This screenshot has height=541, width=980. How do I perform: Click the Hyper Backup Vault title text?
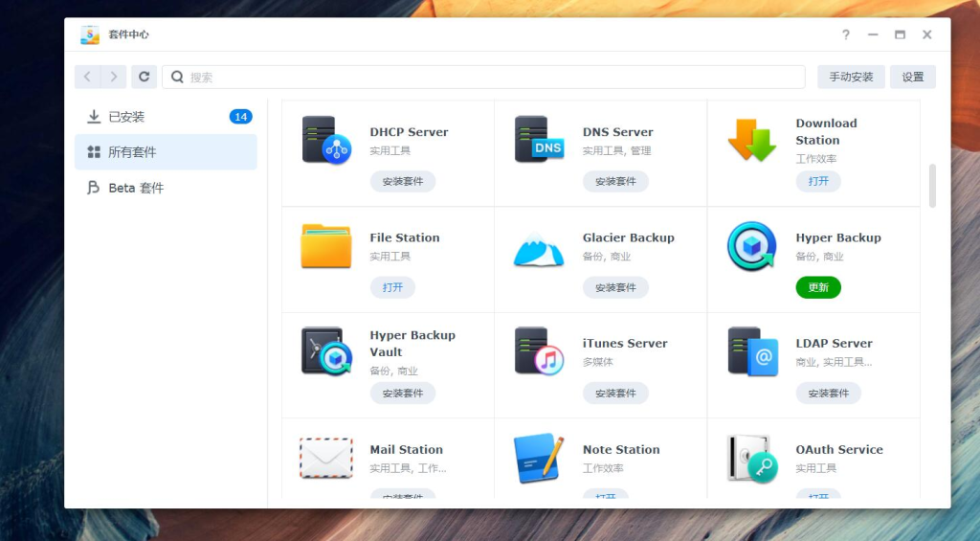click(x=412, y=344)
